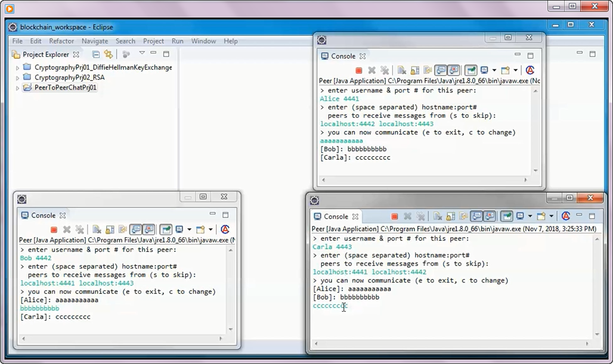Image resolution: width=613 pixels, height=364 pixels.
Task: Open a New Console View from the toolbar
Action: click(506, 70)
